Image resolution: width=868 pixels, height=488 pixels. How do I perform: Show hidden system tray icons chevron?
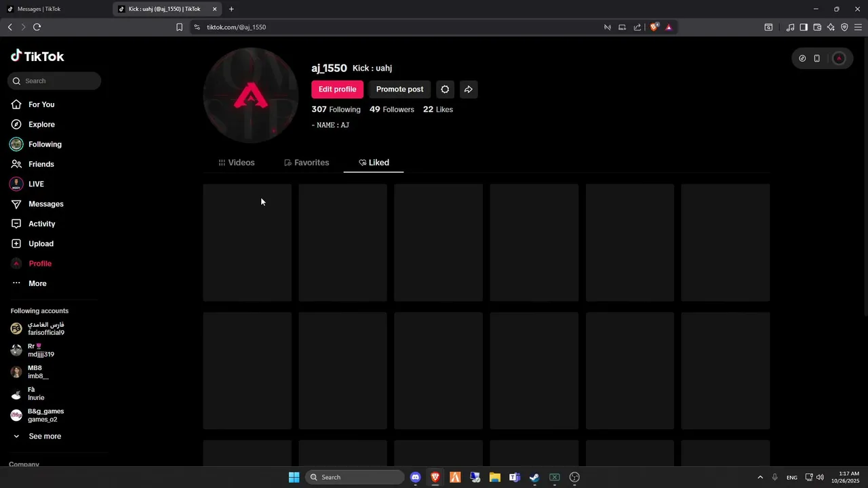tap(760, 477)
